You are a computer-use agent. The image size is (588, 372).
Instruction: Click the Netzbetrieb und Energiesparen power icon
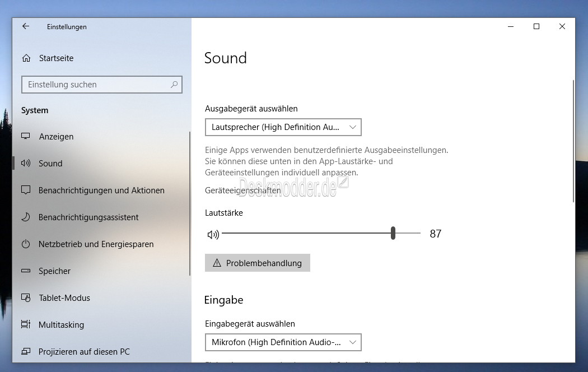26,244
